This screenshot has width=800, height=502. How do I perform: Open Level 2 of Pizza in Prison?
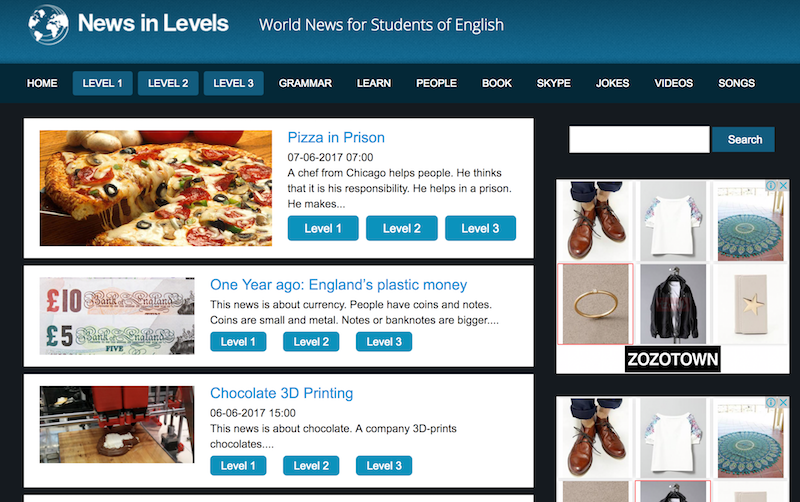(x=402, y=228)
